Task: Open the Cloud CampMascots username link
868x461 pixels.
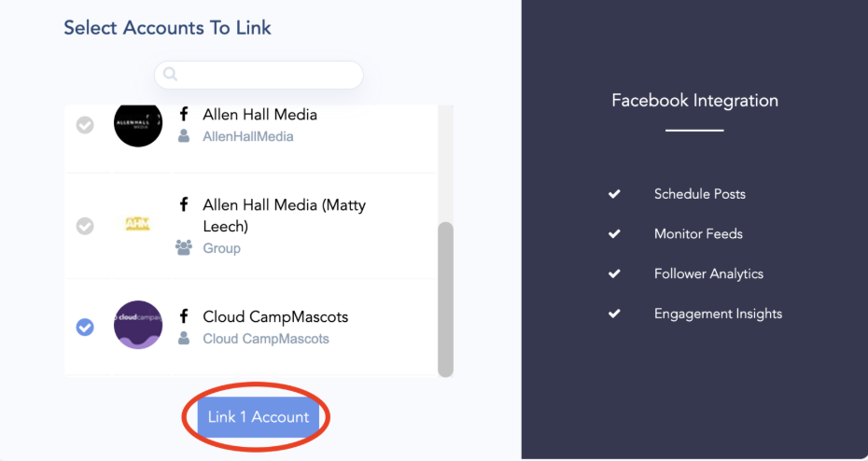Action: pyautogui.click(x=266, y=338)
